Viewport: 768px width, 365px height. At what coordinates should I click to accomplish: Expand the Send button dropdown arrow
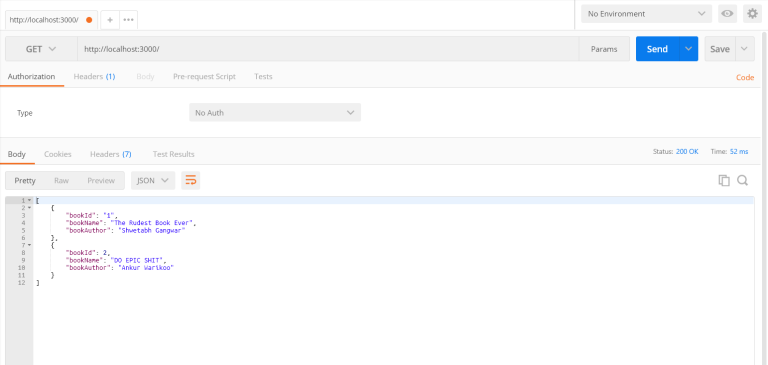[689, 49]
